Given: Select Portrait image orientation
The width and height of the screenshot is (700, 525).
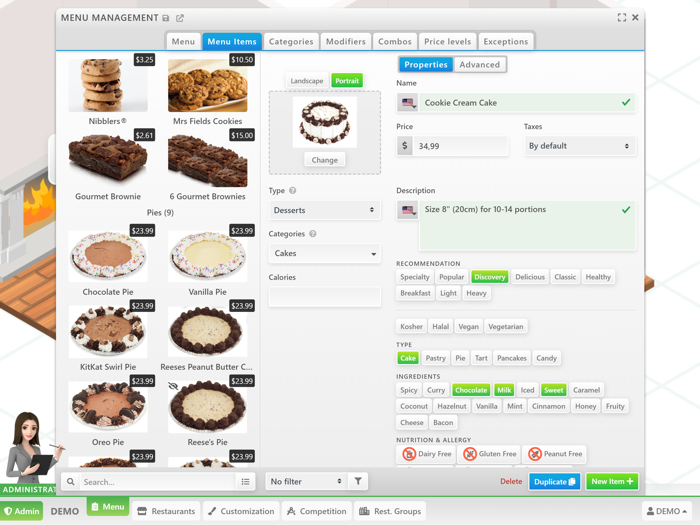Looking at the screenshot, I should [x=347, y=81].
